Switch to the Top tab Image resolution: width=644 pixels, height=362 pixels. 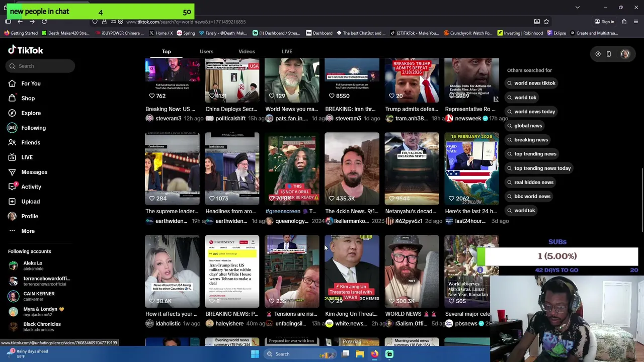point(166,51)
